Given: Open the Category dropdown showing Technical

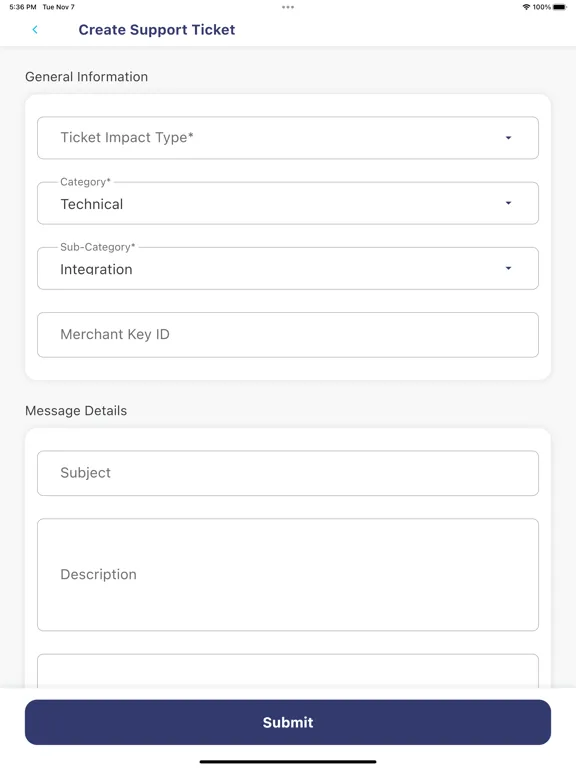Looking at the screenshot, I should (x=288, y=203).
